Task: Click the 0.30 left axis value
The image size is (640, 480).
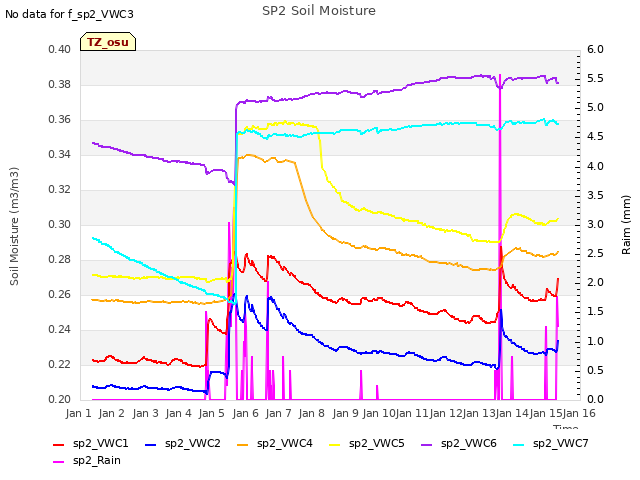Action: pos(59,224)
